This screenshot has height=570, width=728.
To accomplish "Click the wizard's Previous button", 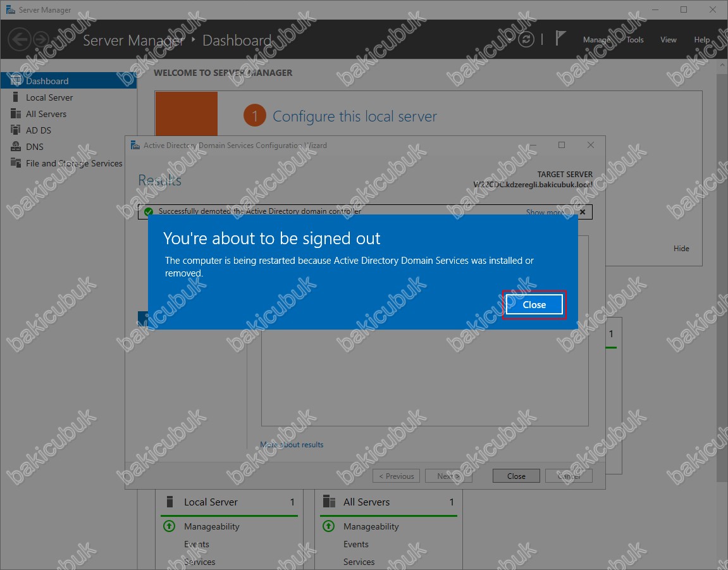I will (396, 476).
